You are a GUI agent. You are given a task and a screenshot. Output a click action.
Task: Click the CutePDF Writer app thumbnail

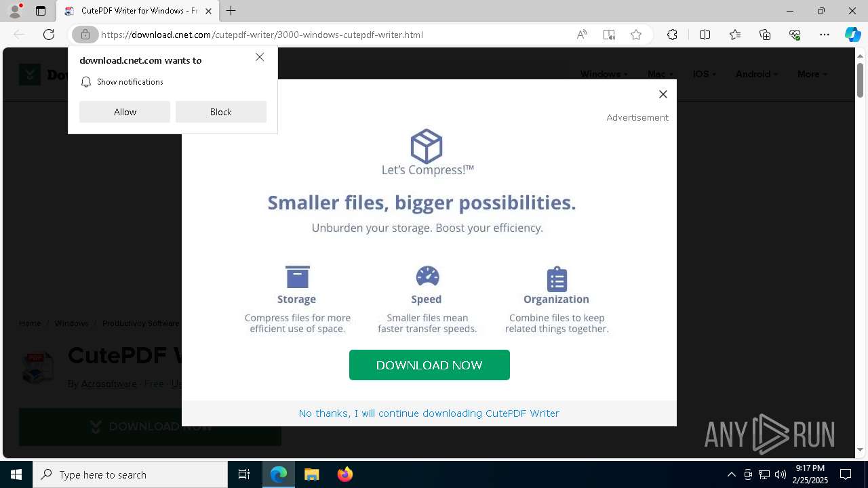(37, 368)
